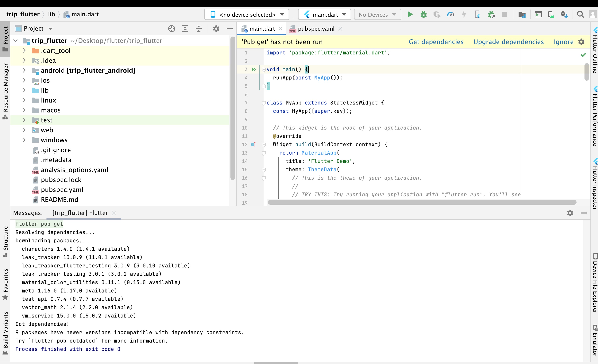This screenshot has width=598, height=364.
Task: Trigger Flutter hot reload lightning icon
Action: pos(464,15)
